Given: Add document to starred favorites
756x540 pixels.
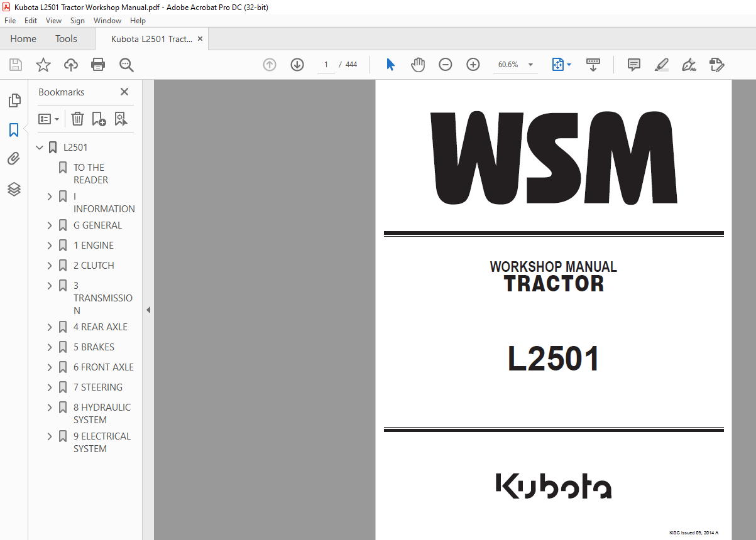Looking at the screenshot, I should 43,65.
